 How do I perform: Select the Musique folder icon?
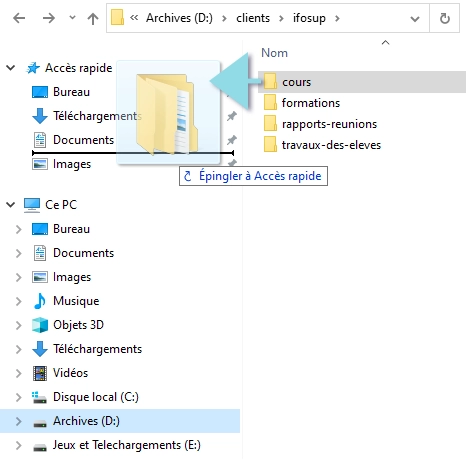click(40, 301)
